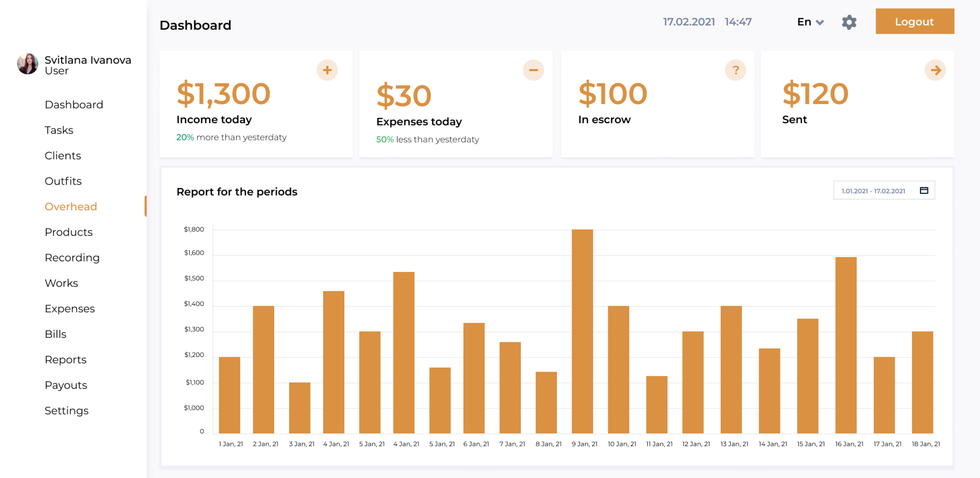
Task: Click the arrow icon on Sent card
Action: tap(935, 70)
